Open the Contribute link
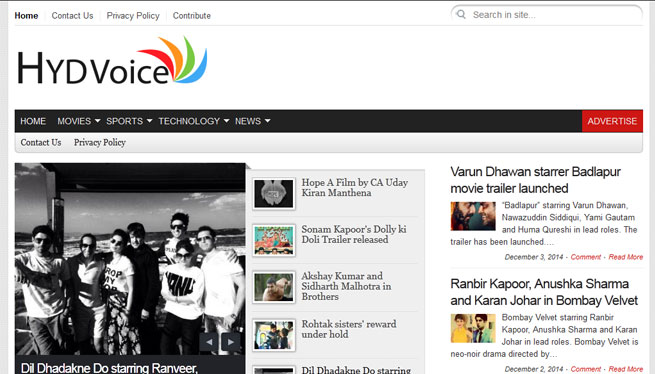The width and height of the screenshot is (655, 374). (192, 15)
